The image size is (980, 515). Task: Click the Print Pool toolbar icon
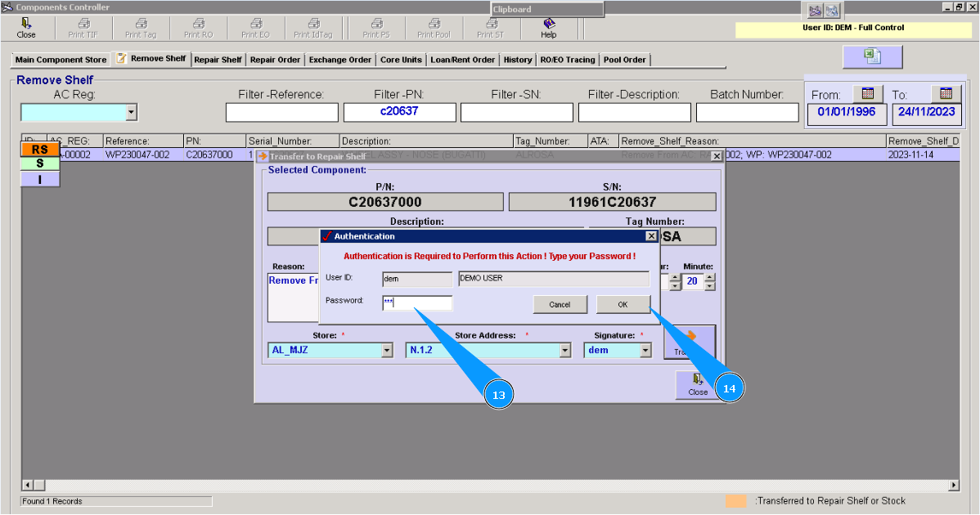tap(434, 28)
